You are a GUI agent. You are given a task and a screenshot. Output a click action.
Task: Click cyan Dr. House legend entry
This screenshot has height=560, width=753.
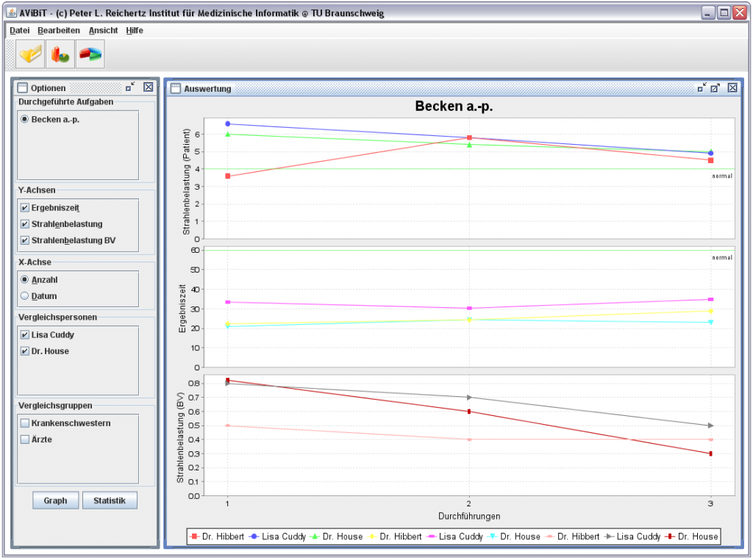(514, 536)
